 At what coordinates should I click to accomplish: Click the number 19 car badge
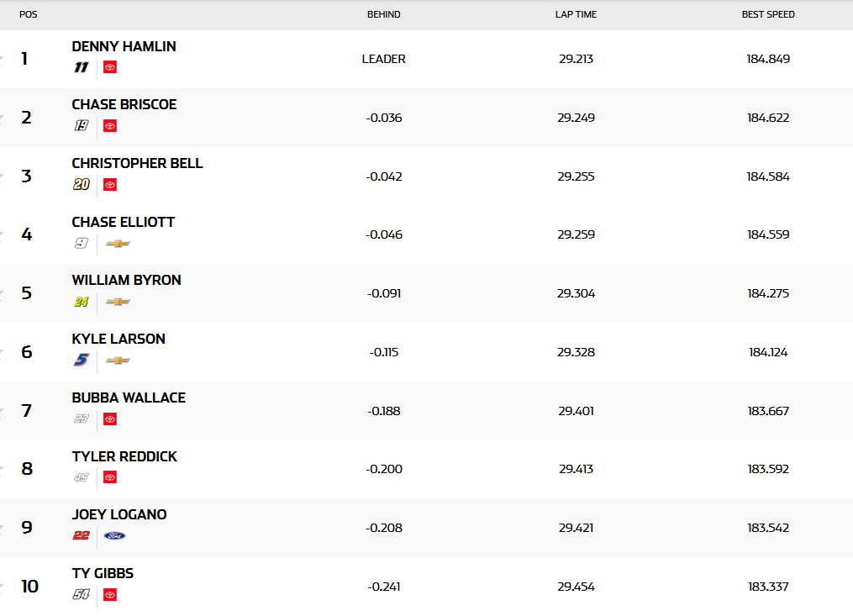point(81,126)
